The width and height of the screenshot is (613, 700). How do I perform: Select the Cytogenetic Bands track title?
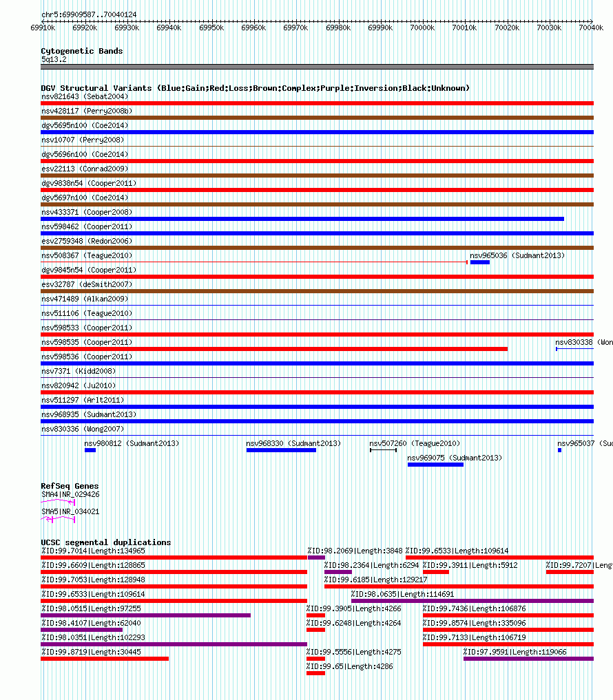coord(82,51)
